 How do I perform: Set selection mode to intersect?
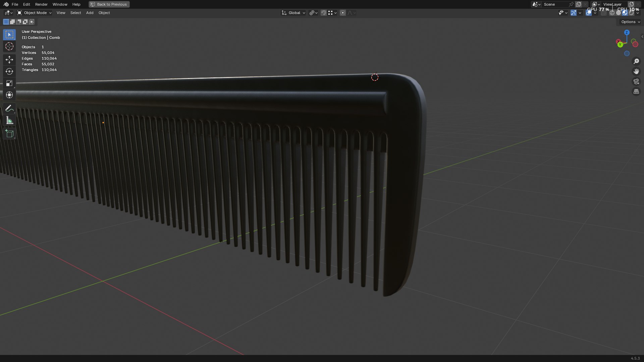[x=32, y=22]
